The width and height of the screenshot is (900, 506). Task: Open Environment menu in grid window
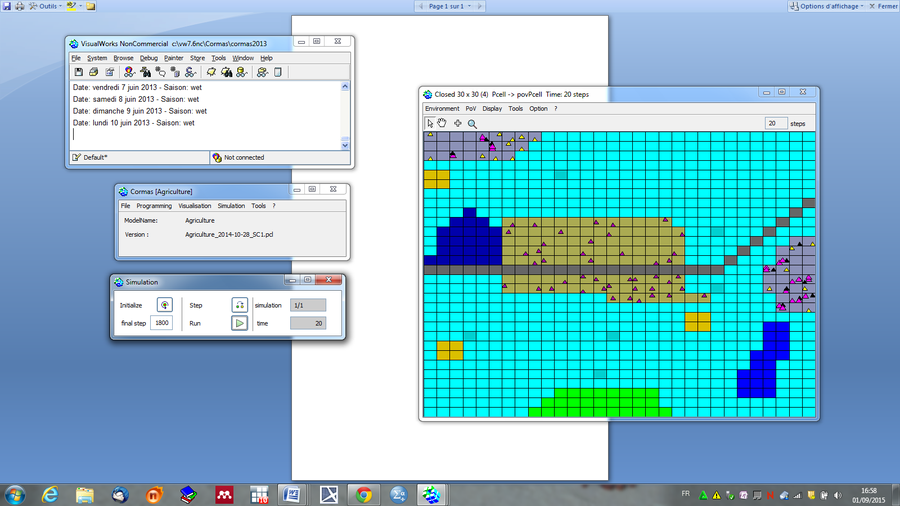(x=442, y=108)
